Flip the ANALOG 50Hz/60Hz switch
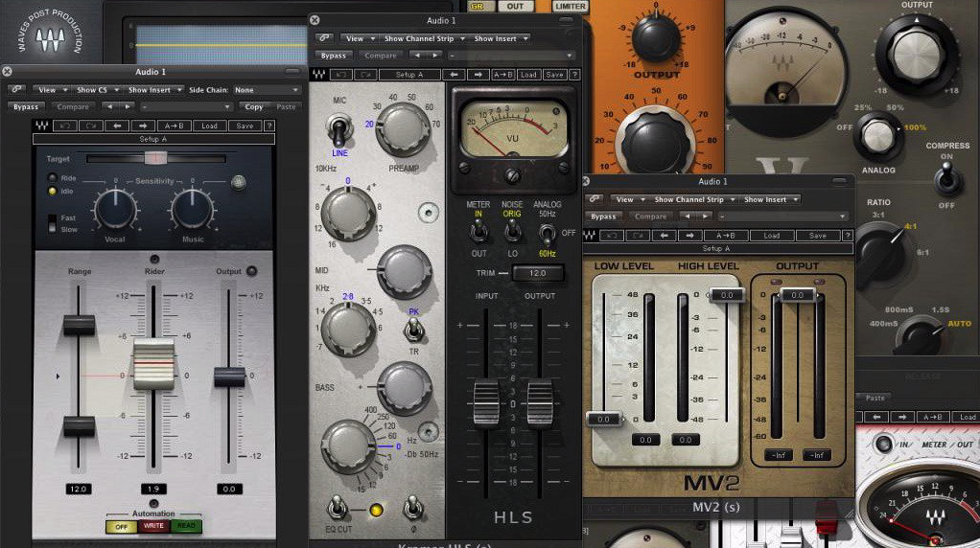980x548 pixels. coord(547,234)
